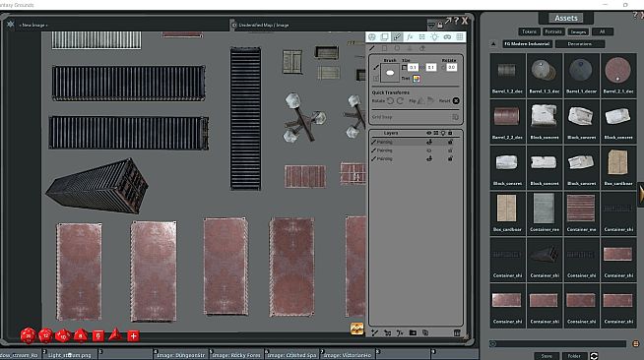The image size is (644, 360).
Task: Roll the d4 die
Action: point(115,335)
